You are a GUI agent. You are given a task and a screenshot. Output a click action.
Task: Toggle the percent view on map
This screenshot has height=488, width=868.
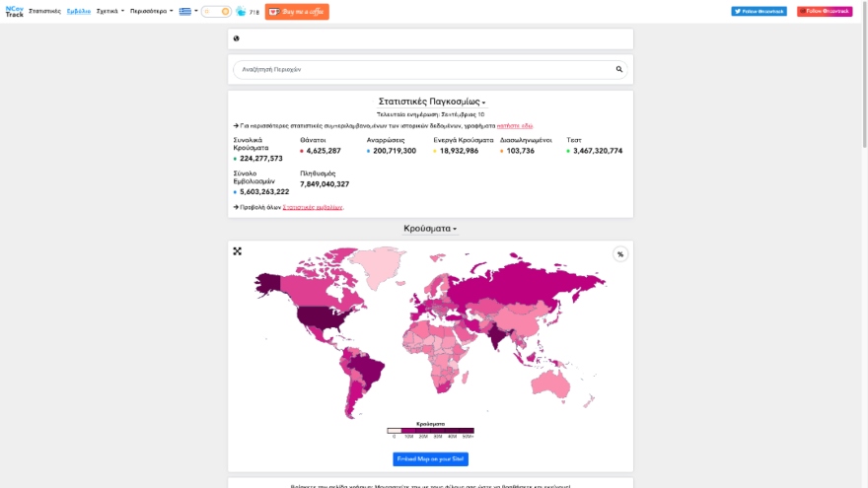click(620, 254)
